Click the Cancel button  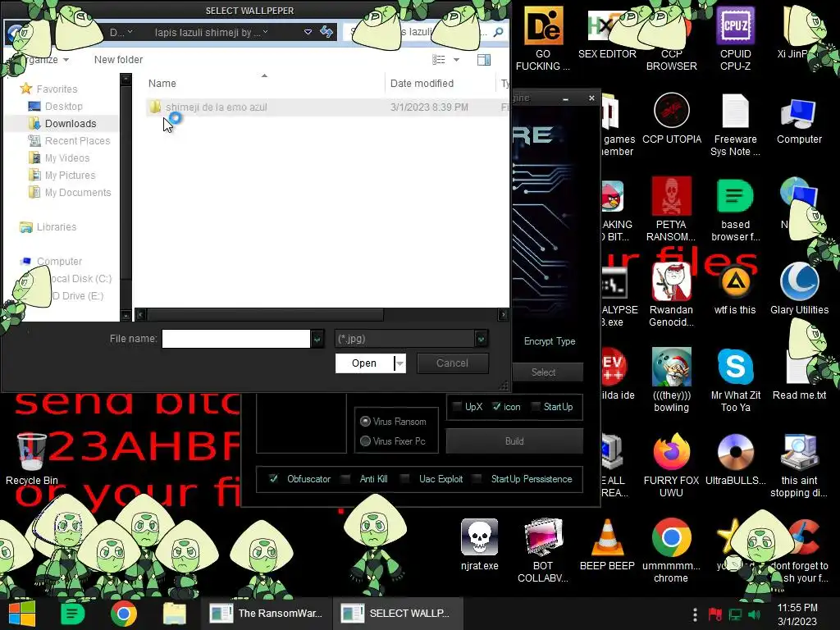pos(452,363)
